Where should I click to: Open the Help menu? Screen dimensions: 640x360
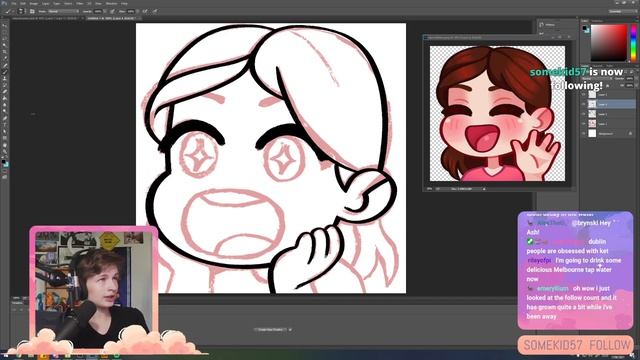tap(124, 3)
